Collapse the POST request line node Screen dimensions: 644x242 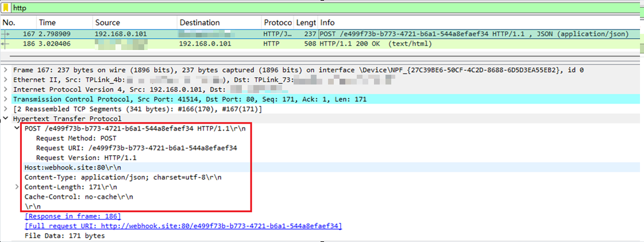(17, 129)
